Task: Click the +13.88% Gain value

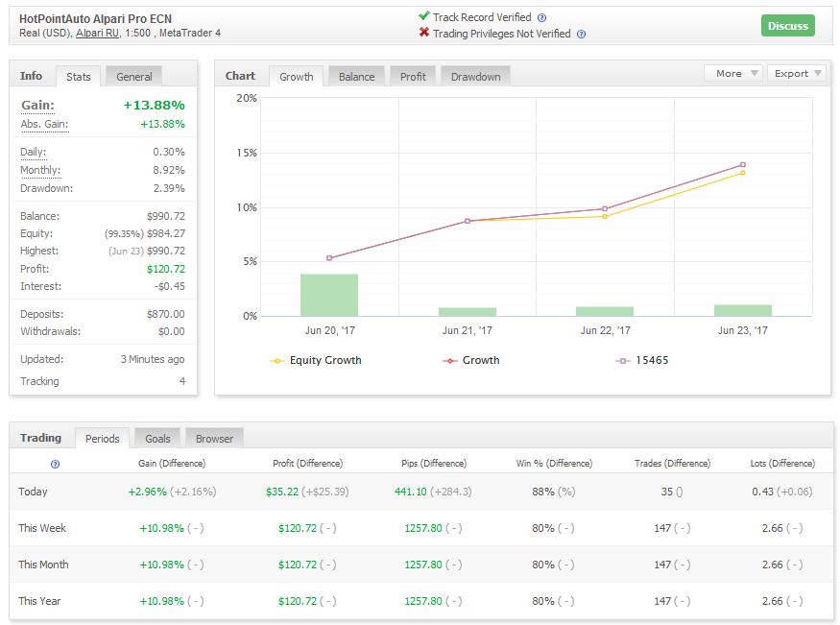Action: tap(154, 106)
